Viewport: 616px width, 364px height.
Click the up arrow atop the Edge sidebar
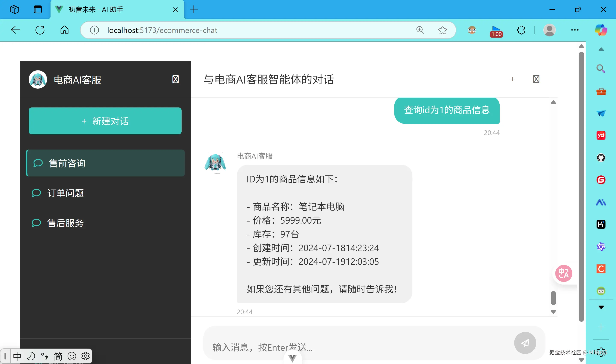[x=601, y=49]
